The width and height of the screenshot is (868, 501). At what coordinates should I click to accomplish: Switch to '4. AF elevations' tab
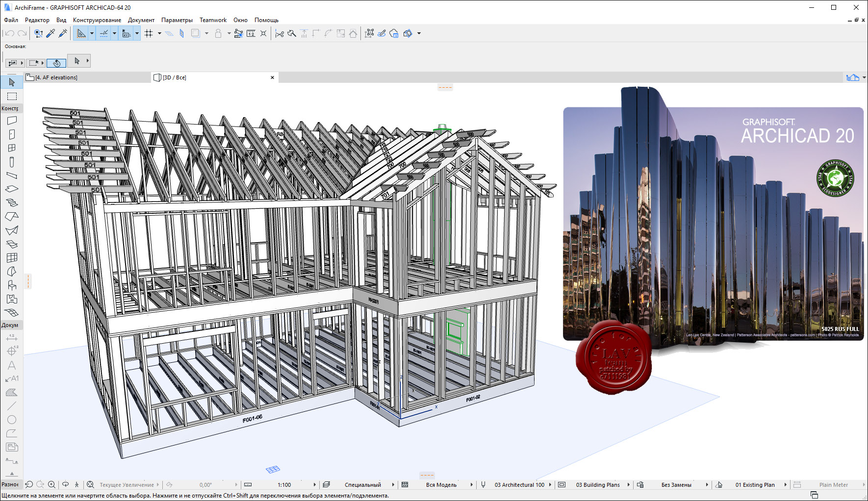(x=87, y=77)
